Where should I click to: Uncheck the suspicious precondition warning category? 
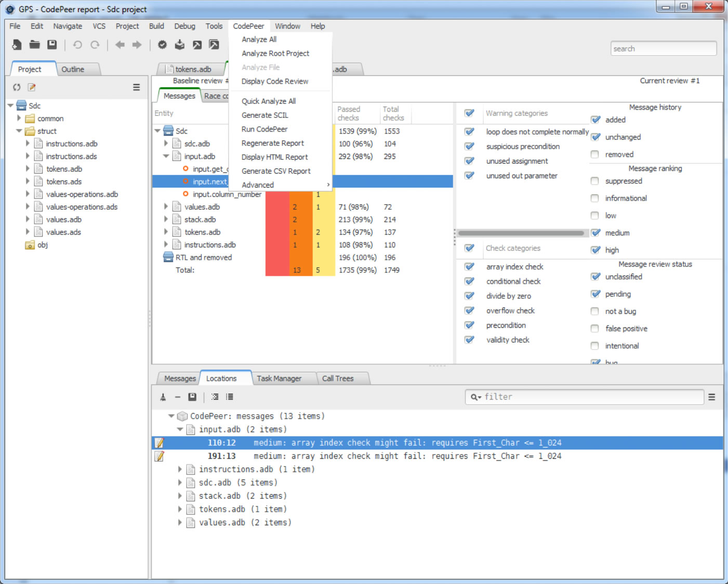click(469, 146)
